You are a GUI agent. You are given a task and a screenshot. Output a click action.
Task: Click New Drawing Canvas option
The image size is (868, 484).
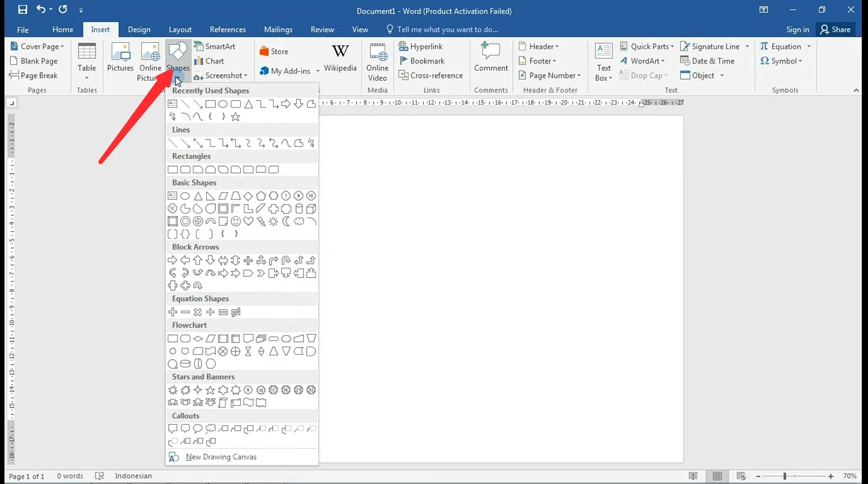(x=221, y=456)
